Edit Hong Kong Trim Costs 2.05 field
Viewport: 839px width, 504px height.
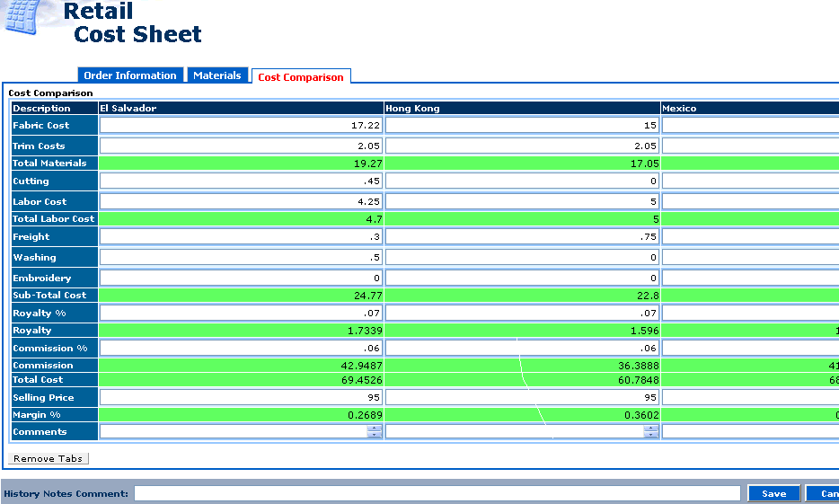(522, 146)
